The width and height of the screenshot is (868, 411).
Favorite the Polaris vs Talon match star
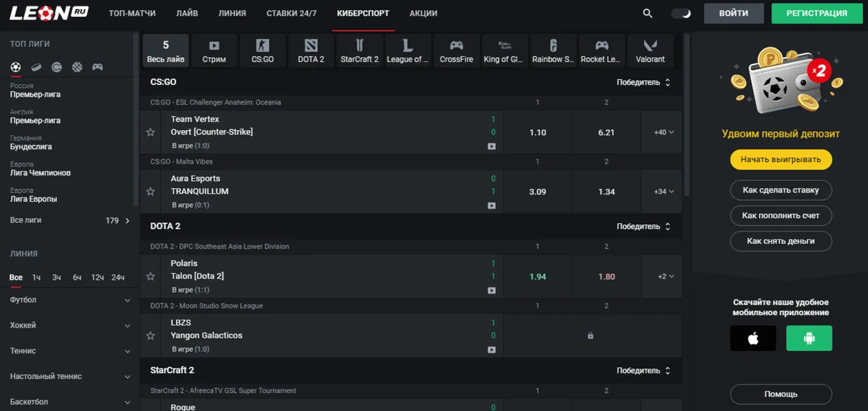pyautogui.click(x=151, y=276)
